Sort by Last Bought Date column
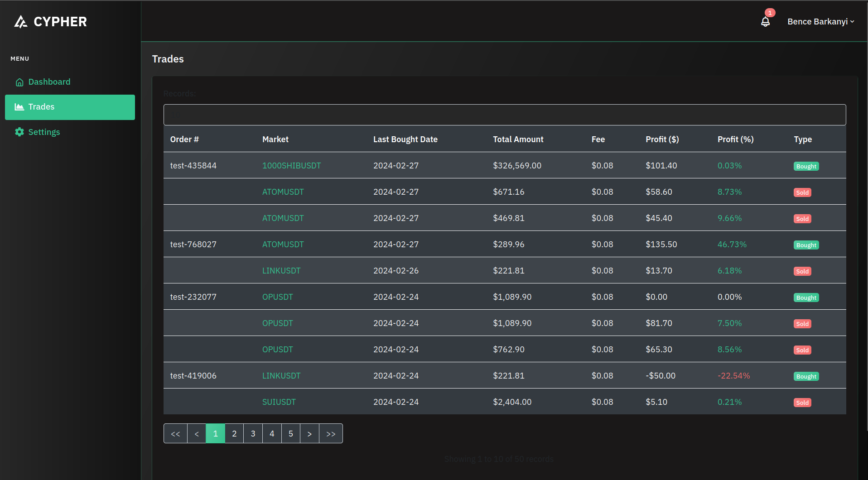Image resolution: width=868 pixels, height=480 pixels. point(405,139)
